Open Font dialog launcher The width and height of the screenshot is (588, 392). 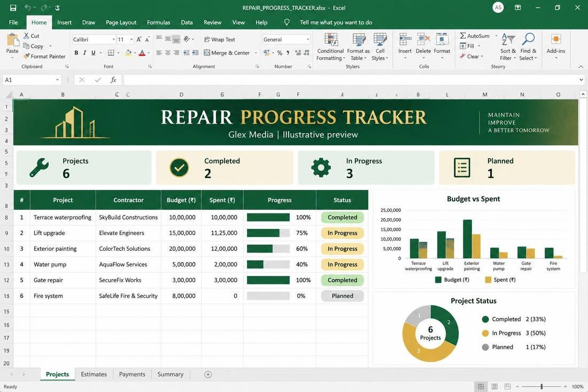150,66
